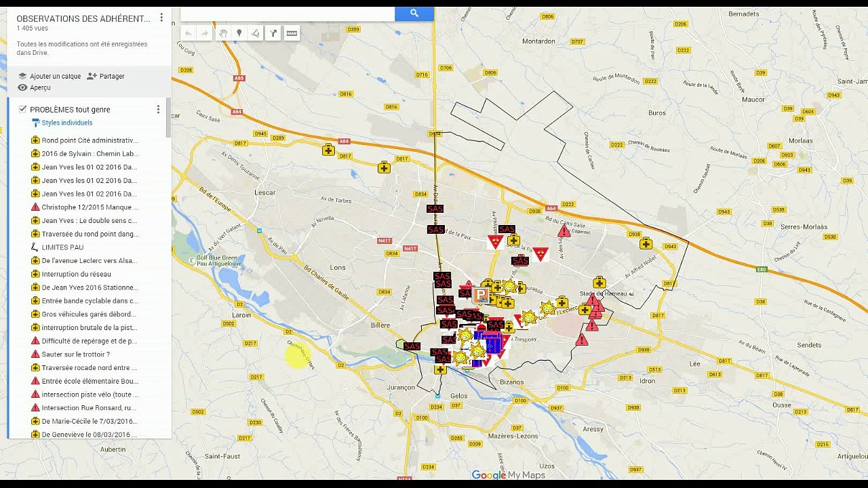Click yellow cross marker above Stade du Hameau
Viewport: 868px width, 488px height.
[599, 283]
